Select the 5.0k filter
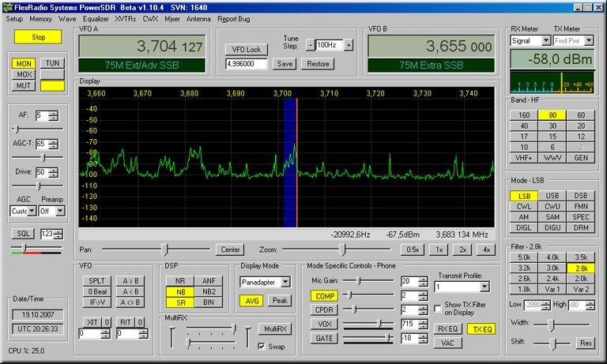Image resolution: width=607 pixels, height=364 pixels. coord(524,257)
